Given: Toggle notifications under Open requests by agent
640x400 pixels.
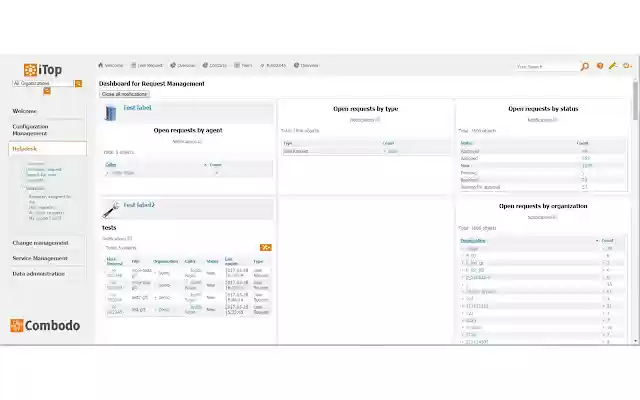Looking at the screenshot, I should point(187,142).
